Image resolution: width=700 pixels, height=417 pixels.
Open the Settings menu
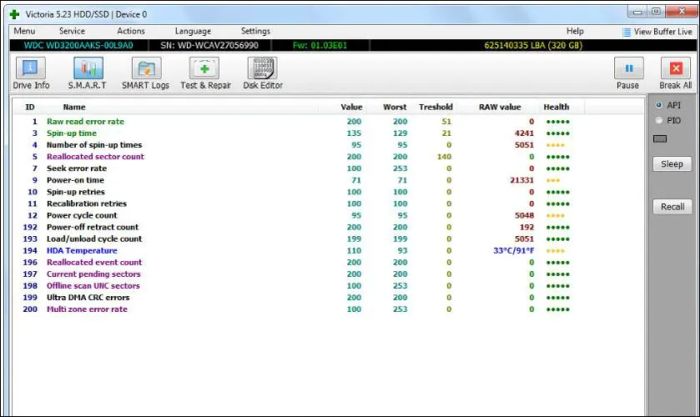tap(255, 31)
